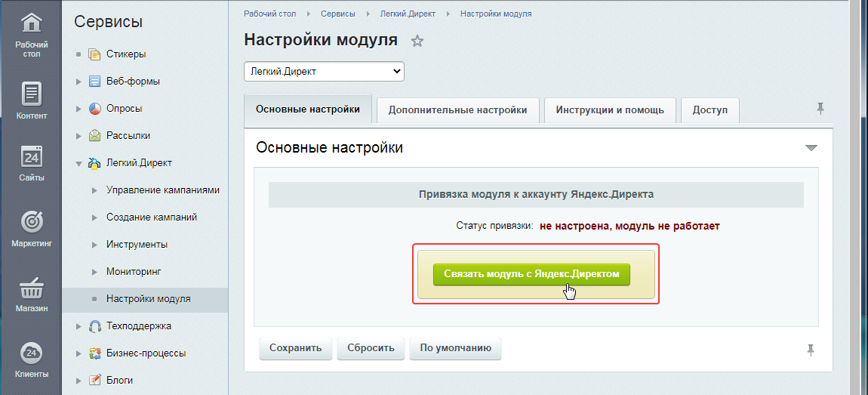
Task: Open Инструменты menu item
Action: (137, 244)
